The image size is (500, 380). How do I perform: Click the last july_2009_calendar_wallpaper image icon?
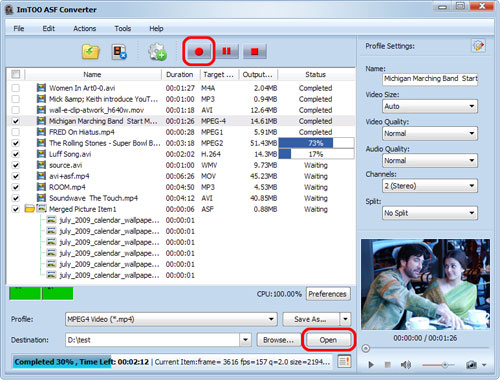(x=51, y=275)
